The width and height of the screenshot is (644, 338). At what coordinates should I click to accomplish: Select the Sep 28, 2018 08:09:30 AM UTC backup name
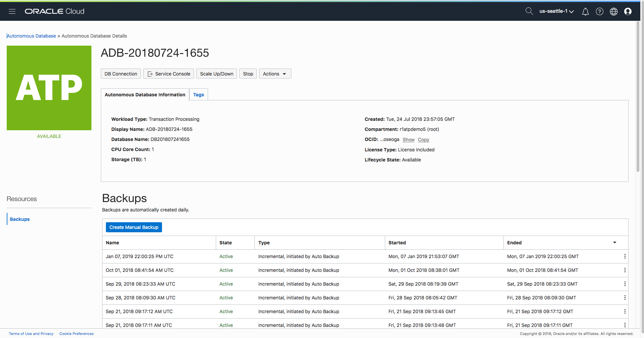coord(140,298)
